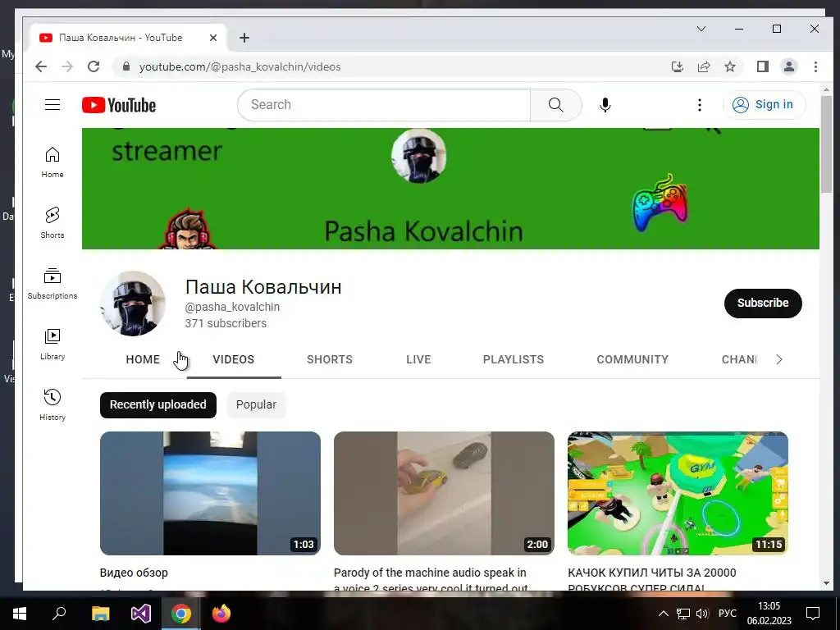This screenshot has height=630, width=840.
Task: Click the search magnifier button
Action: tap(555, 105)
